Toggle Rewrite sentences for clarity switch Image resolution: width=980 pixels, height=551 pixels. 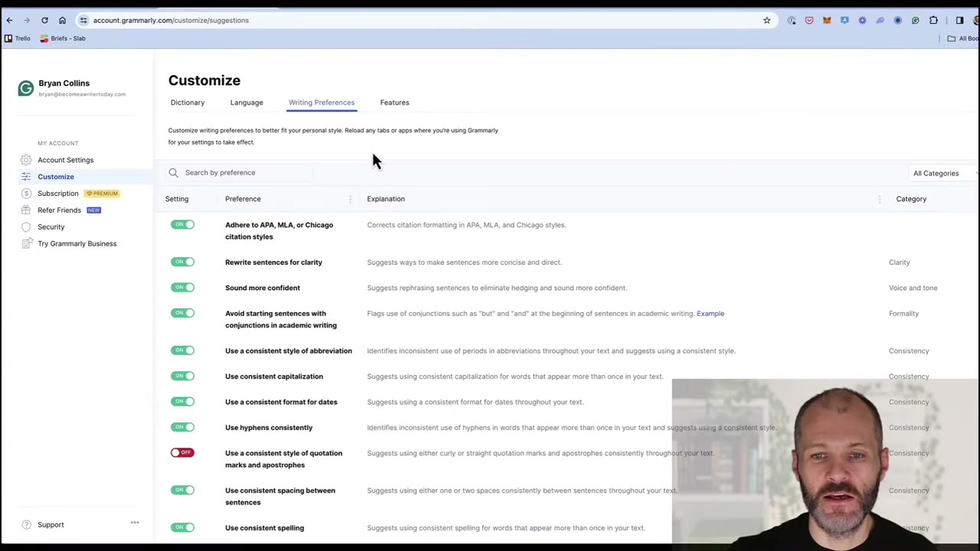coord(182,262)
